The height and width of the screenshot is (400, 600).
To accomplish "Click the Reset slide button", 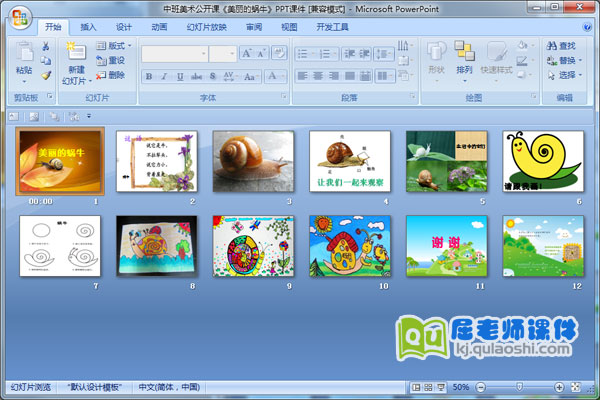I will tap(111, 60).
